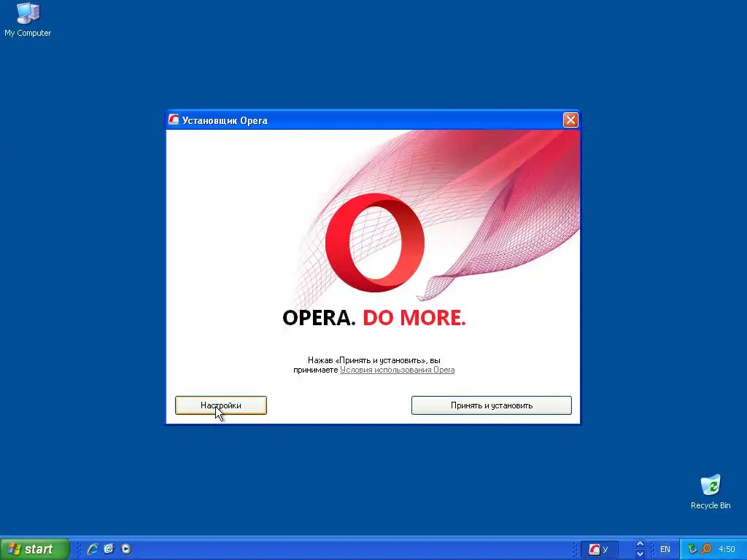Close the Установщик Opera window
Viewport: 747px width, 560px height.
(570, 120)
